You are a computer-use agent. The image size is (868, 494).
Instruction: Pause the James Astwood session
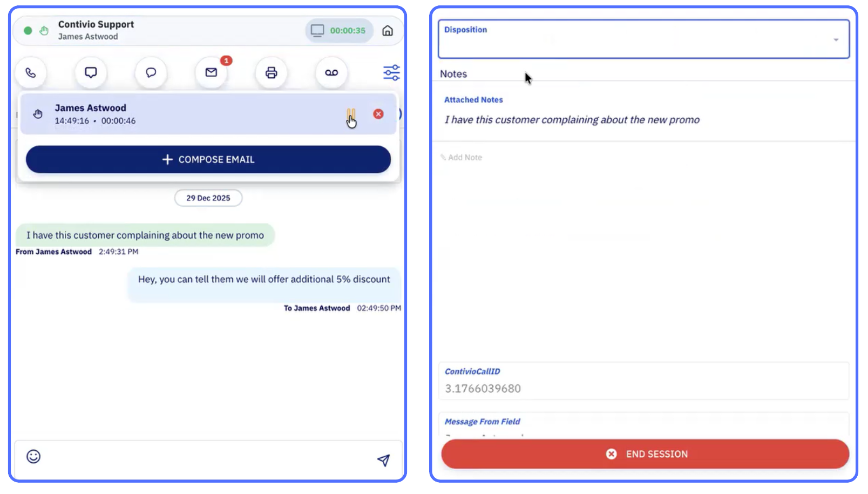pyautogui.click(x=351, y=114)
